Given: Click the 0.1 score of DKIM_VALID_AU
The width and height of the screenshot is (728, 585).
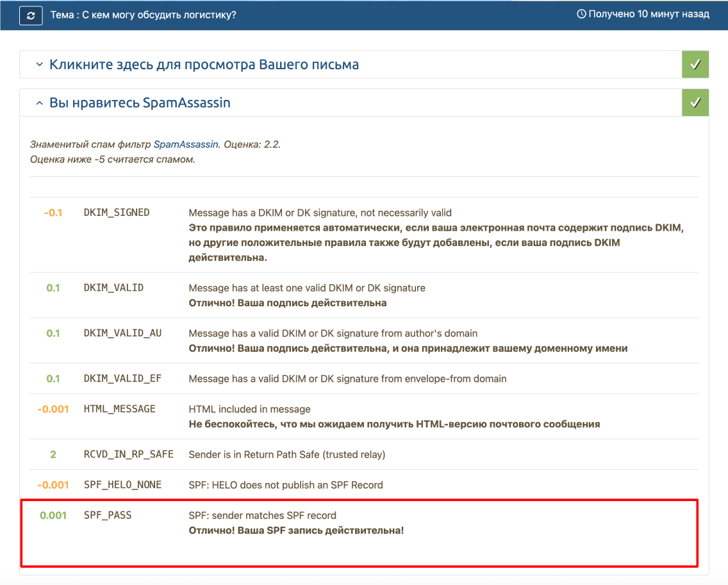Looking at the screenshot, I should coord(53,333).
